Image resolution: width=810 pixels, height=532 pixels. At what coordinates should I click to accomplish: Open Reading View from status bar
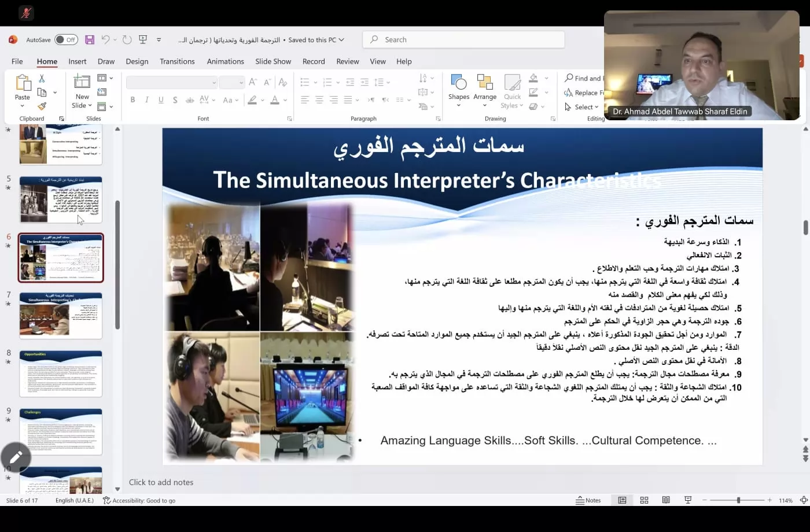666,500
